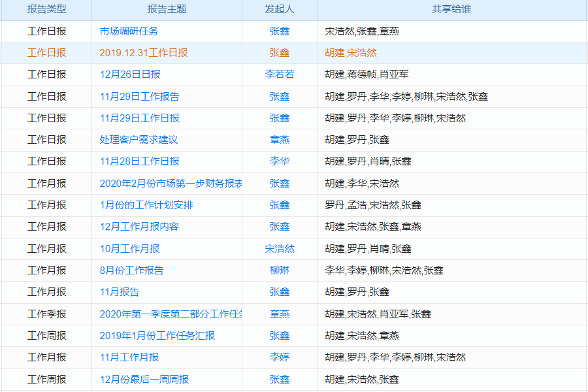Click the 报告类型 column header

47,9
